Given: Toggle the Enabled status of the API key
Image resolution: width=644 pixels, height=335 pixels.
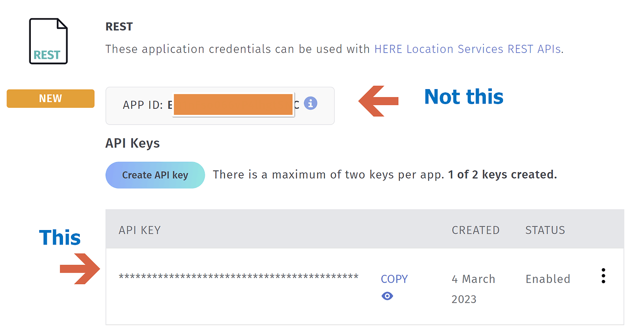Looking at the screenshot, I should coord(547,279).
